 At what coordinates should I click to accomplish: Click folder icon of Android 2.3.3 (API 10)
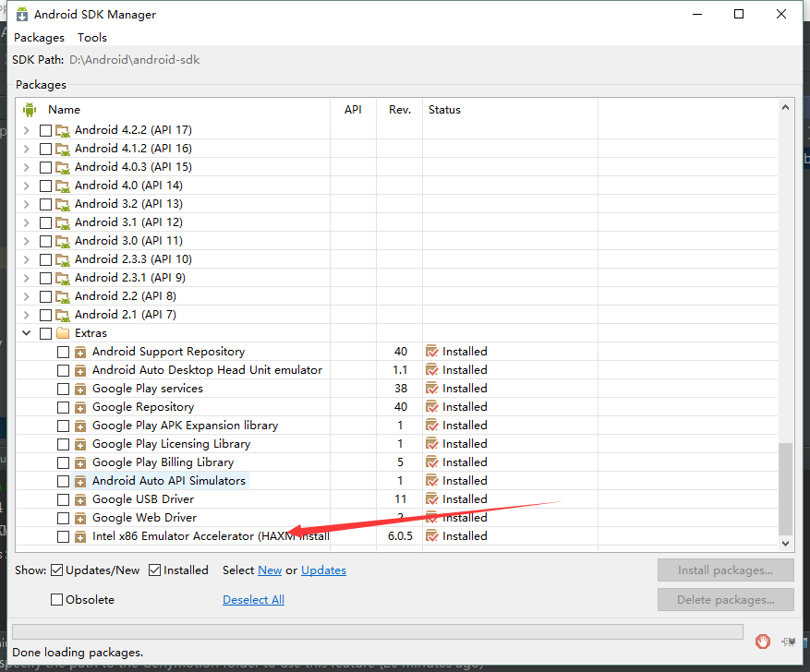click(63, 259)
